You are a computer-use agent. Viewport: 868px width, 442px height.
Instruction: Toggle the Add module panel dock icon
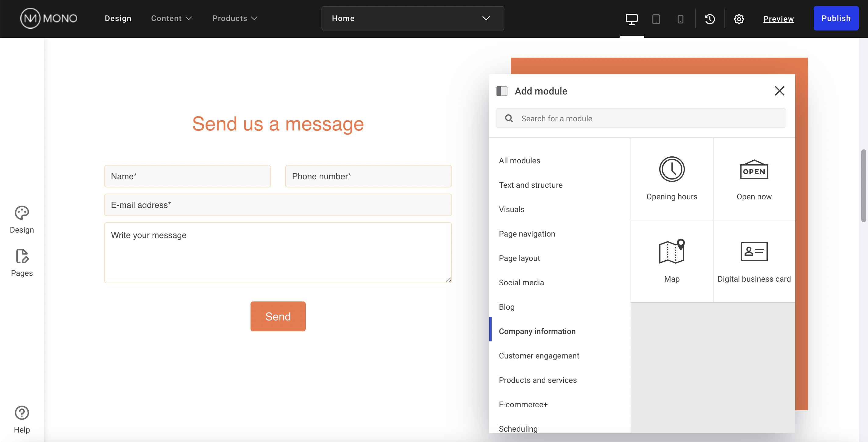[x=502, y=91]
